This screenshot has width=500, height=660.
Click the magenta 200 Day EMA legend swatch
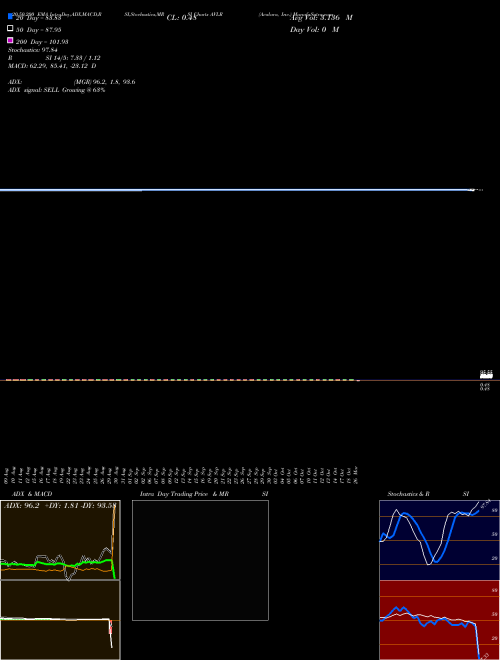pyautogui.click(x=10, y=40)
